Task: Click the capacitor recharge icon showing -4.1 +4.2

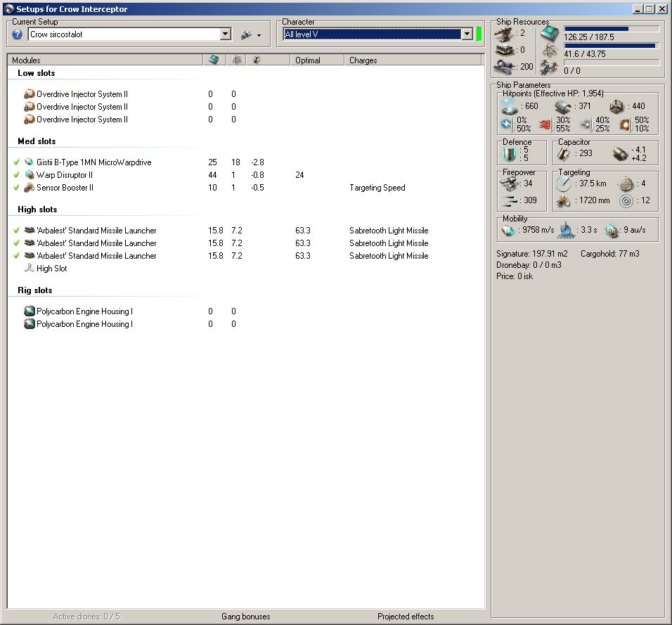Action: coord(620,155)
